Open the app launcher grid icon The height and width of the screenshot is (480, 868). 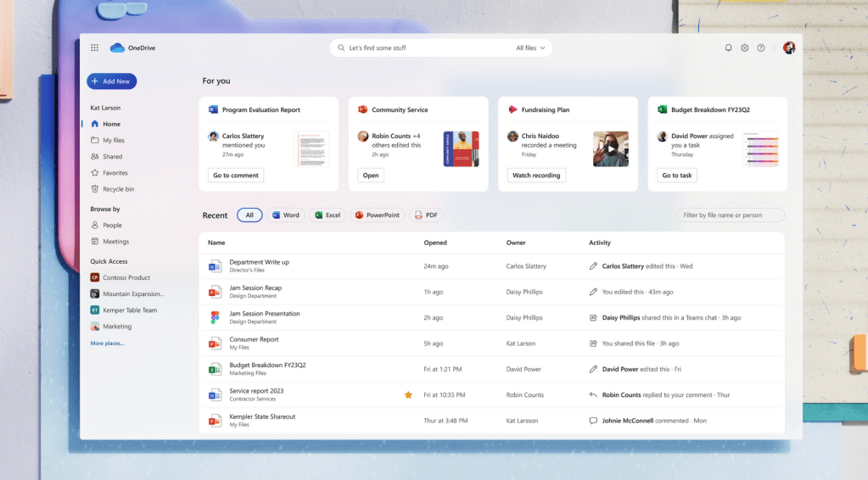click(94, 48)
